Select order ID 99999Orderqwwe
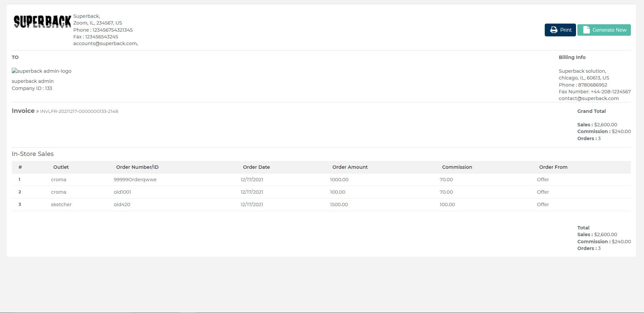644x313 pixels. pos(135,180)
